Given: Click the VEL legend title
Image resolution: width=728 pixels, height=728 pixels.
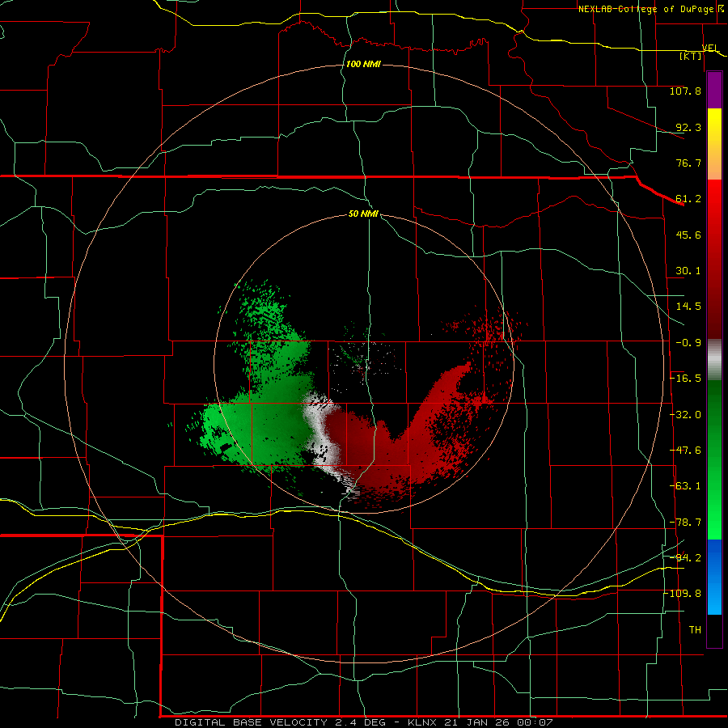Looking at the screenshot, I should pyautogui.click(x=710, y=49).
